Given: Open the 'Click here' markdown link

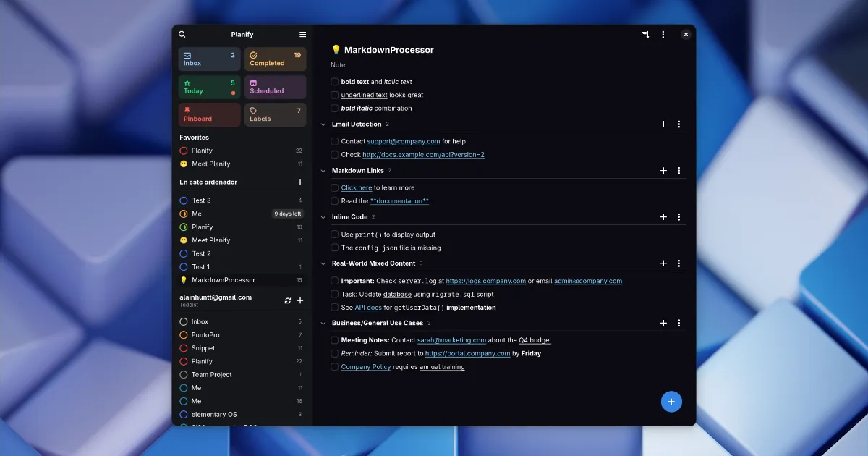Looking at the screenshot, I should click(357, 188).
